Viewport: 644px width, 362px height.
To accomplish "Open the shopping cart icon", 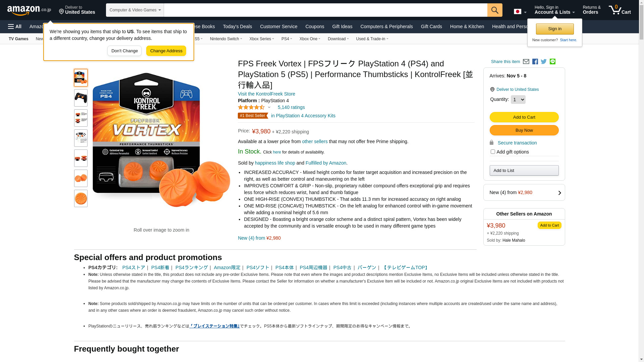I will coord(620,10).
